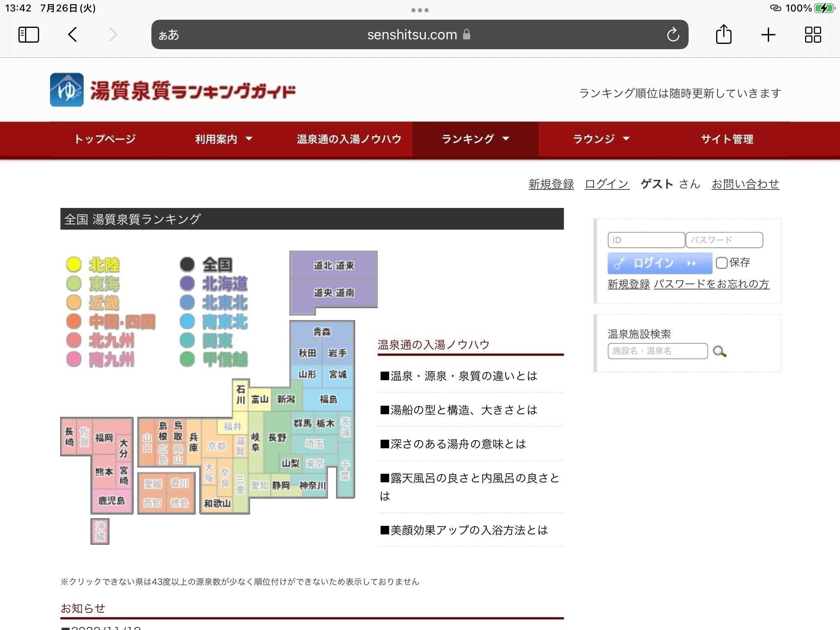This screenshot has height=630, width=840.
Task: Go back with the back arrow
Action: [73, 34]
